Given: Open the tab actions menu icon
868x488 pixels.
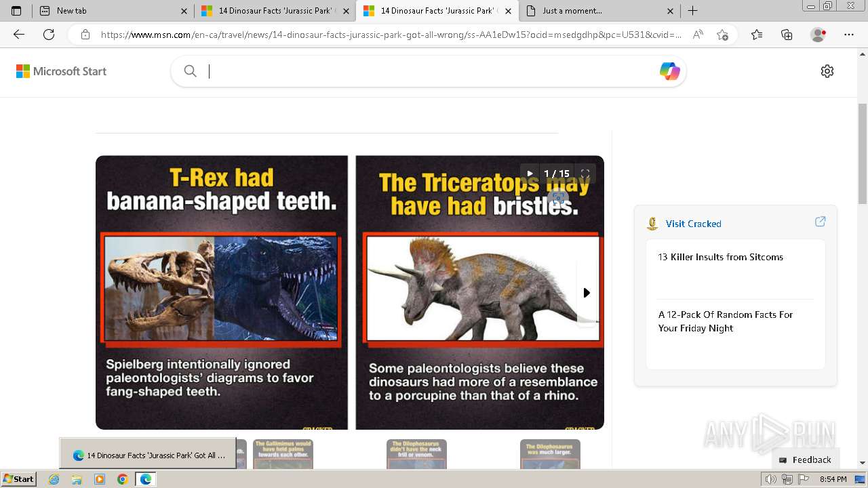Looking at the screenshot, I should (x=16, y=11).
